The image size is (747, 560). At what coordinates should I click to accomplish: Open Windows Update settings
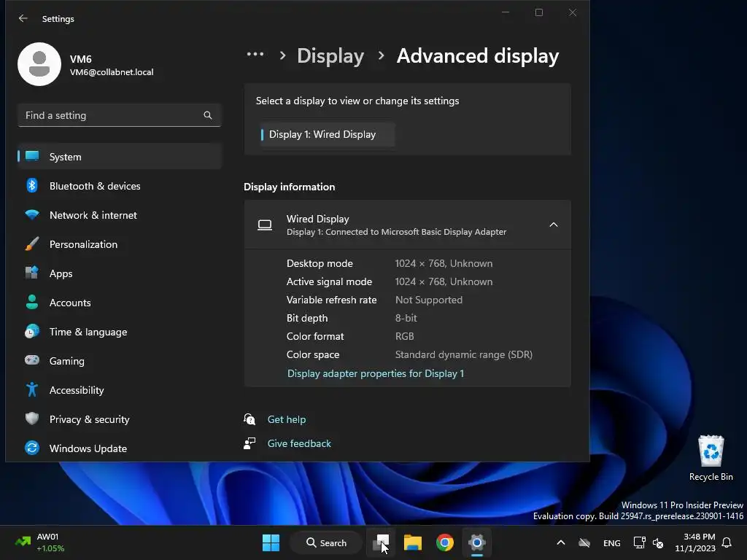(119, 448)
